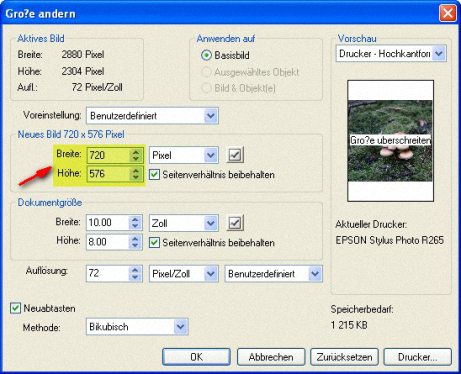Decrease document Höhe 8.00 with down arrow
This screenshot has height=374, width=461.
coord(135,245)
